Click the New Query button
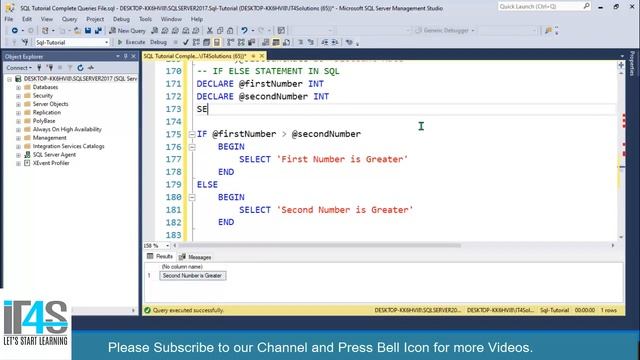Viewport: 640px width, 360px height. [127, 31]
